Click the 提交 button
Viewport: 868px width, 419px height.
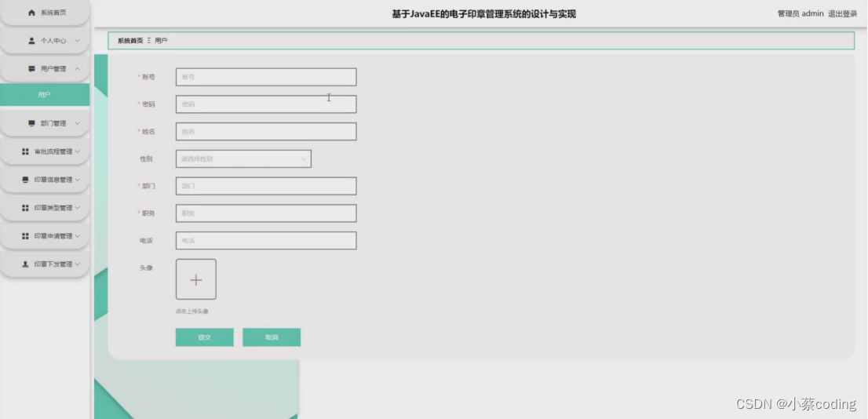pyautogui.click(x=205, y=337)
